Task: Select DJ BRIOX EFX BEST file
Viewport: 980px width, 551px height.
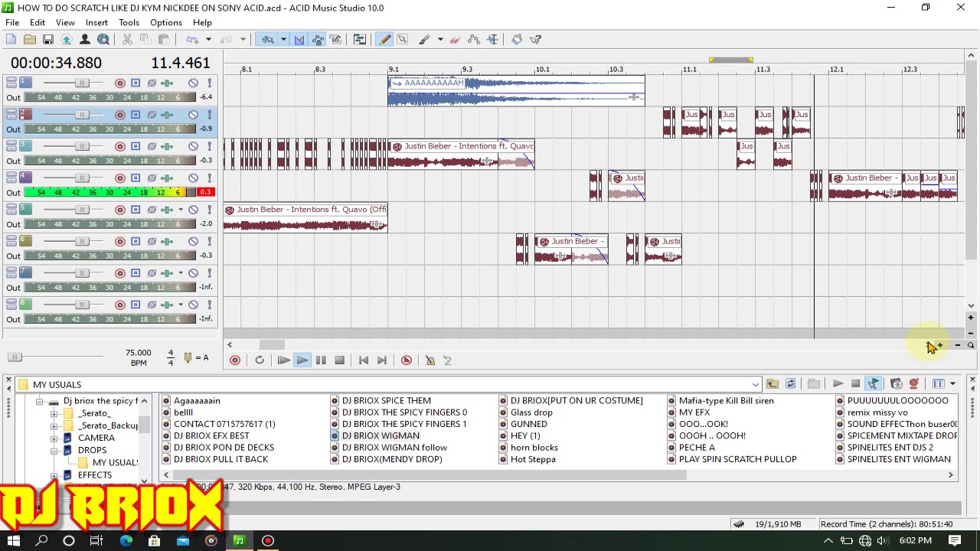Action: click(x=211, y=435)
